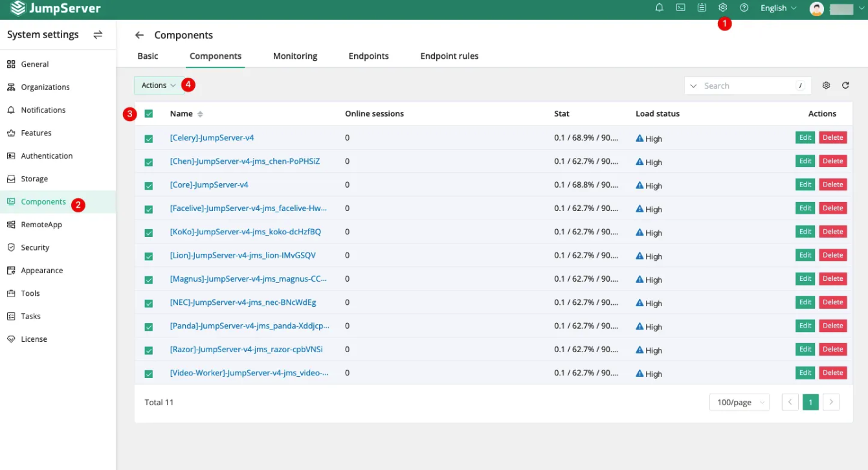Change the 100/page size dropdown
Screen dimensions: 868x470
click(739, 402)
